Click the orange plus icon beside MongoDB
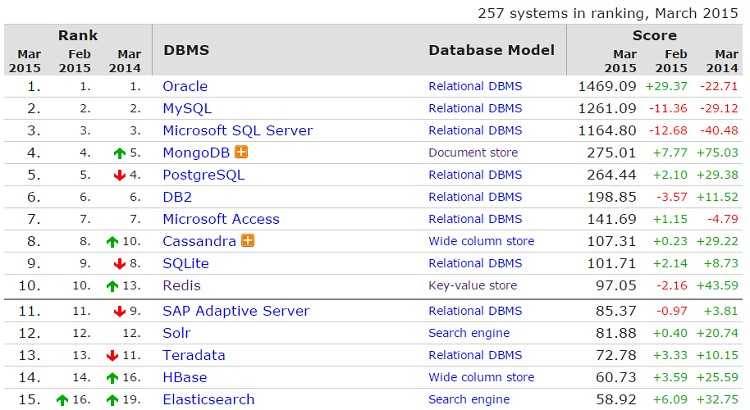The height and width of the screenshot is (410, 750). 241,153
